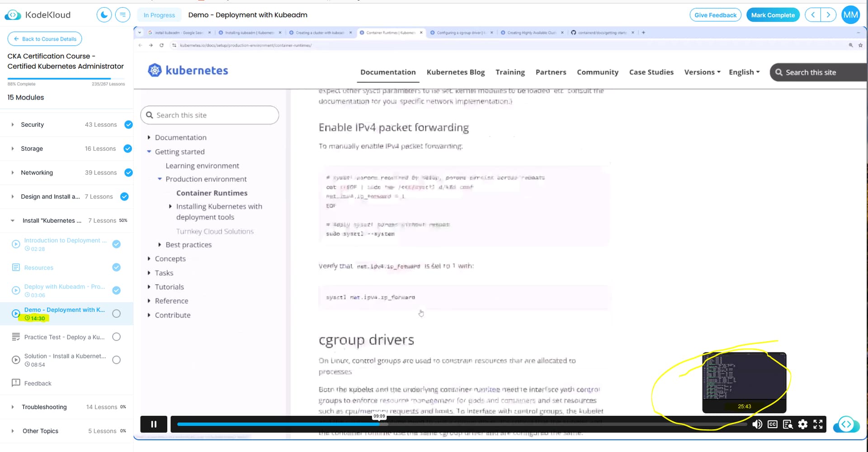
Task: Close the Container Runtimes browser tab
Action: (421, 33)
